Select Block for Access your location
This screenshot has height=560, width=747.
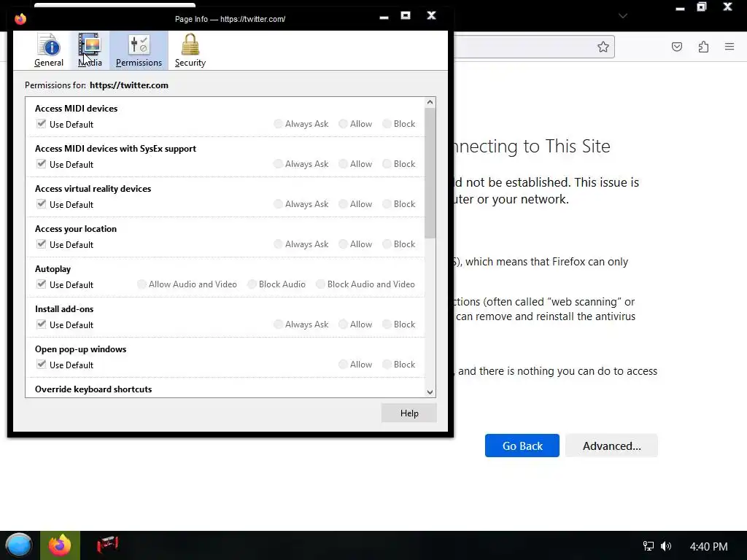pyautogui.click(x=387, y=244)
